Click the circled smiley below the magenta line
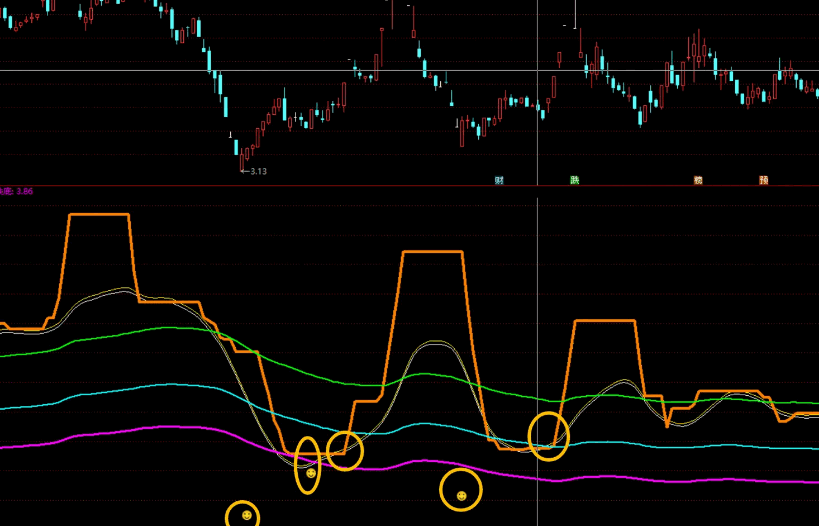 pyautogui.click(x=461, y=495)
